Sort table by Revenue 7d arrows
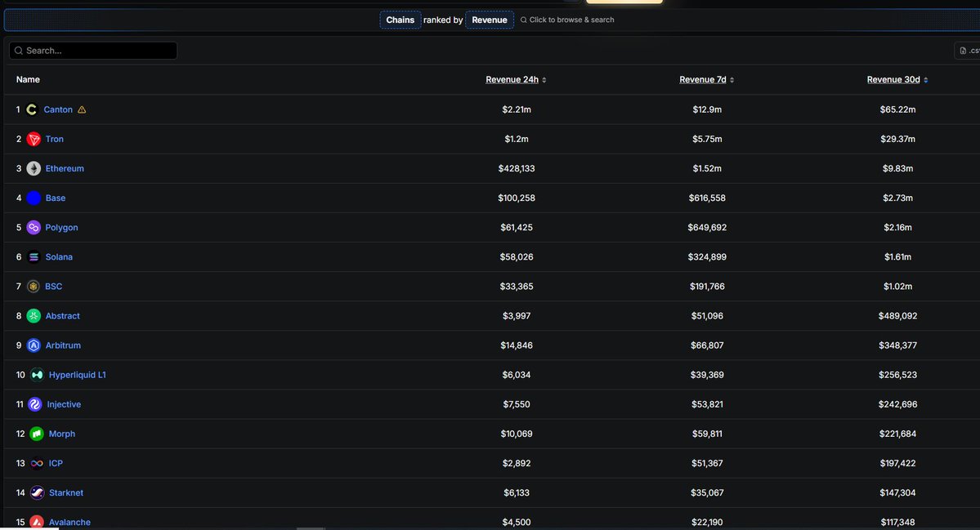 [732, 80]
